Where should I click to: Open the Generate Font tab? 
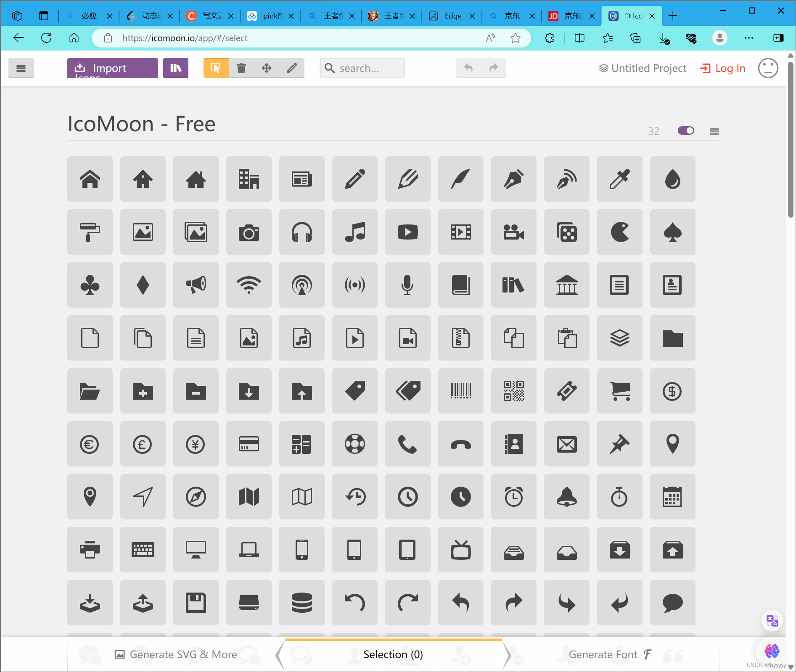(610, 654)
